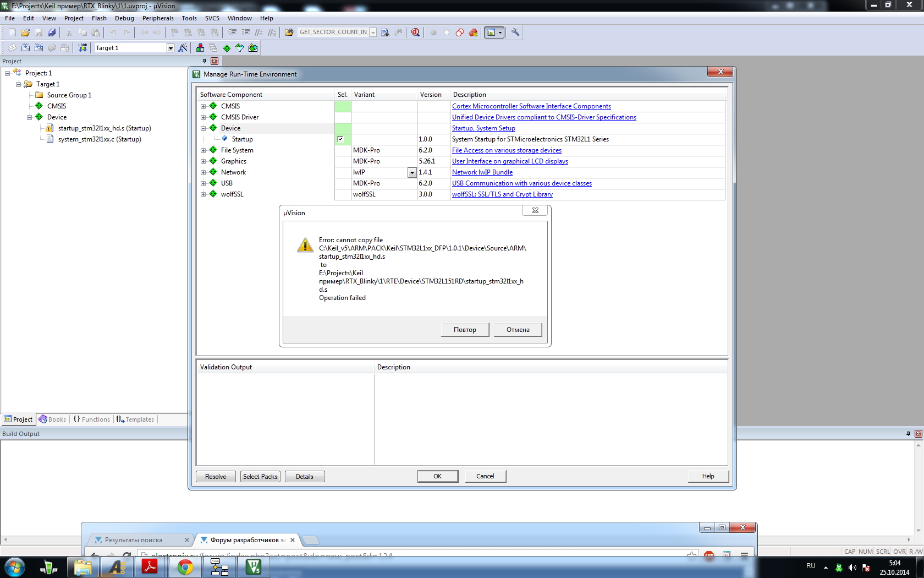The height and width of the screenshot is (578, 924).
Task: Click the Save toolbar icon
Action: [38, 32]
